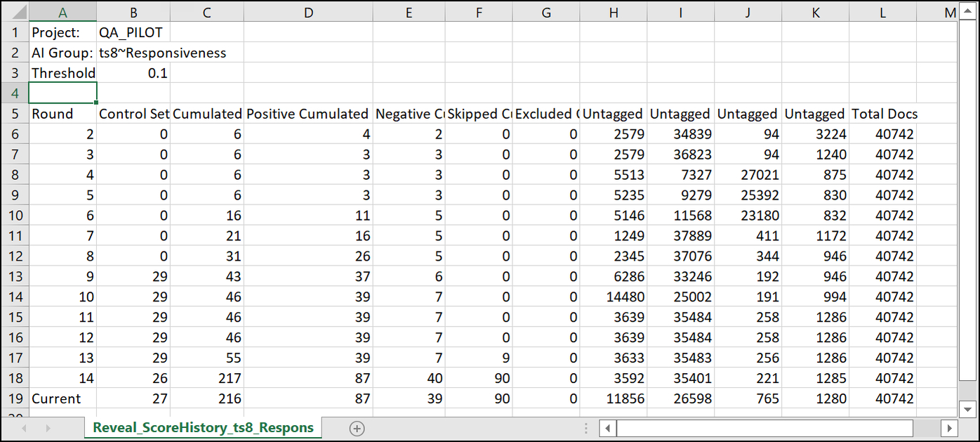Open the Reveal_ScoreHistory_ts8_Respons sheet tab
980x442 pixels.
(x=202, y=427)
